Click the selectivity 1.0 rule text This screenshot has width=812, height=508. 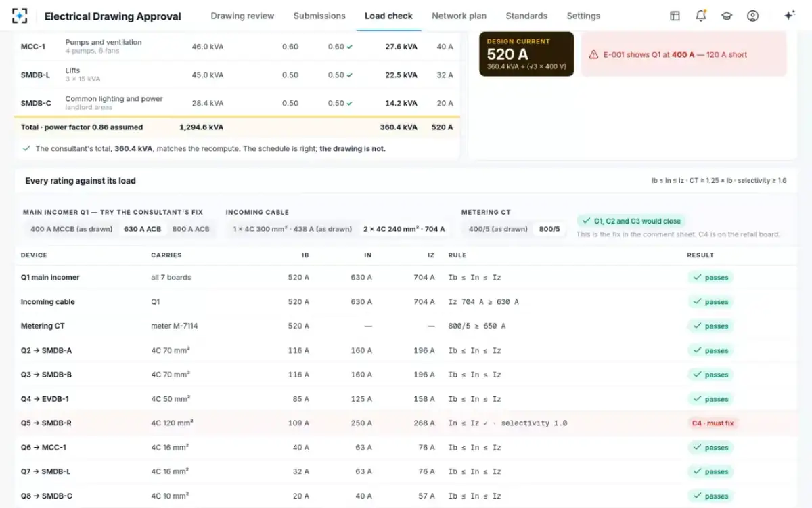[534, 423]
